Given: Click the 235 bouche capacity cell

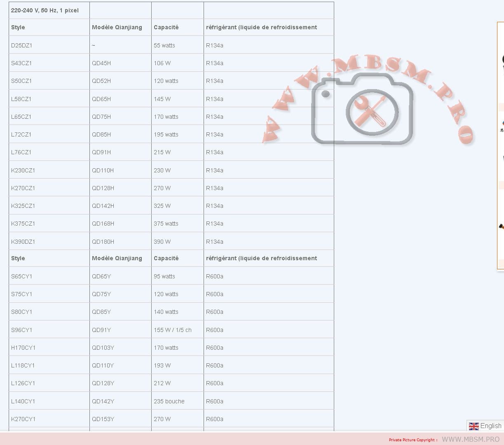Looking at the screenshot, I should (x=169, y=401).
